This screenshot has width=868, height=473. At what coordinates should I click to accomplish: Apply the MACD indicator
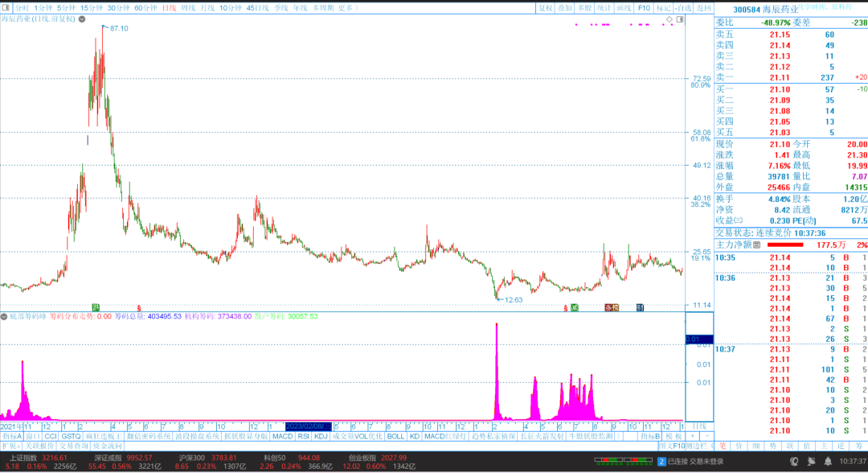tap(282, 437)
